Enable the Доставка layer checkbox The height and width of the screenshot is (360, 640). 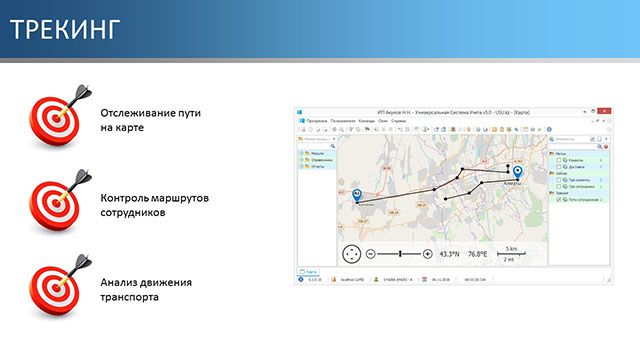559,167
